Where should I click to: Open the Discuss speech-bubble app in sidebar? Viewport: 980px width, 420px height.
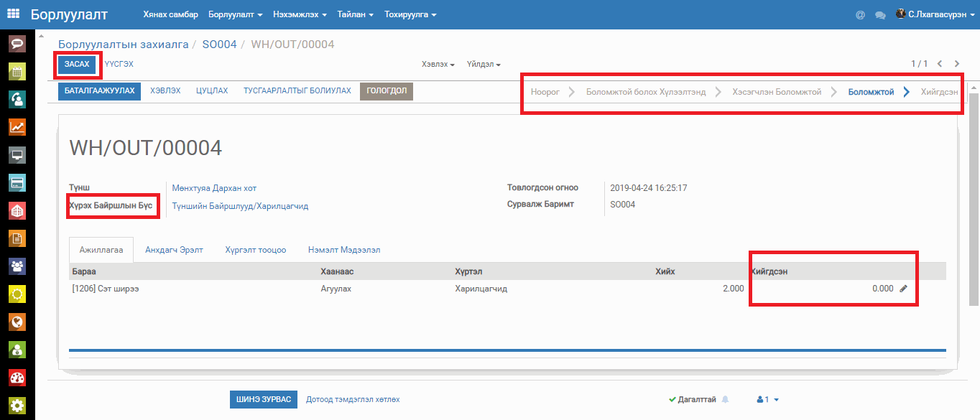point(17,45)
